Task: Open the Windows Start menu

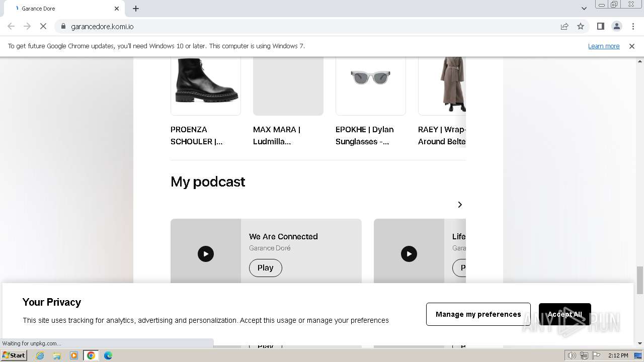Action: click(14, 355)
